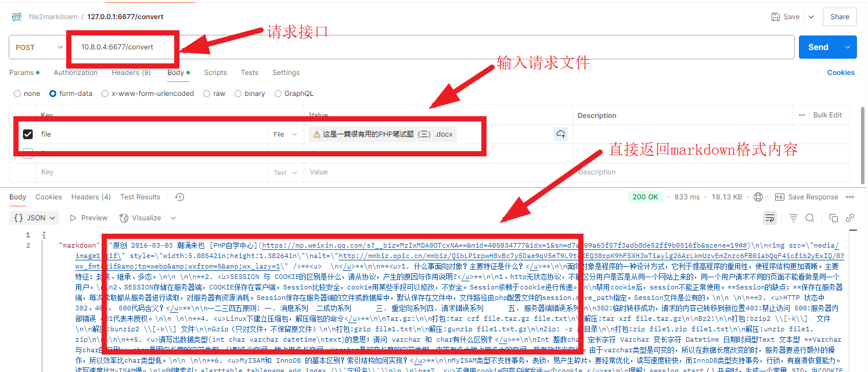
Task: Click the 200 OK status badge
Action: (x=645, y=197)
